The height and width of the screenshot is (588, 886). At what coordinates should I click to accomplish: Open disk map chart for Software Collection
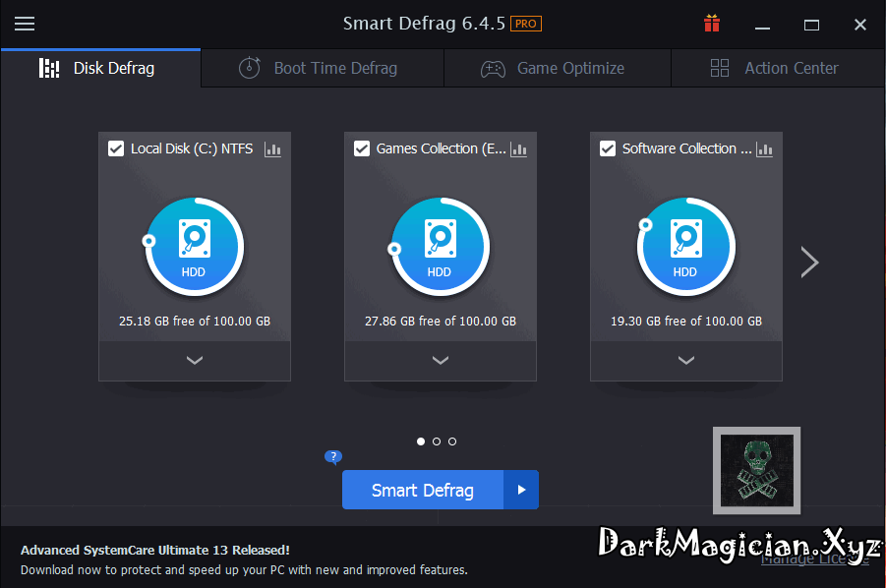(x=764, y=149)
